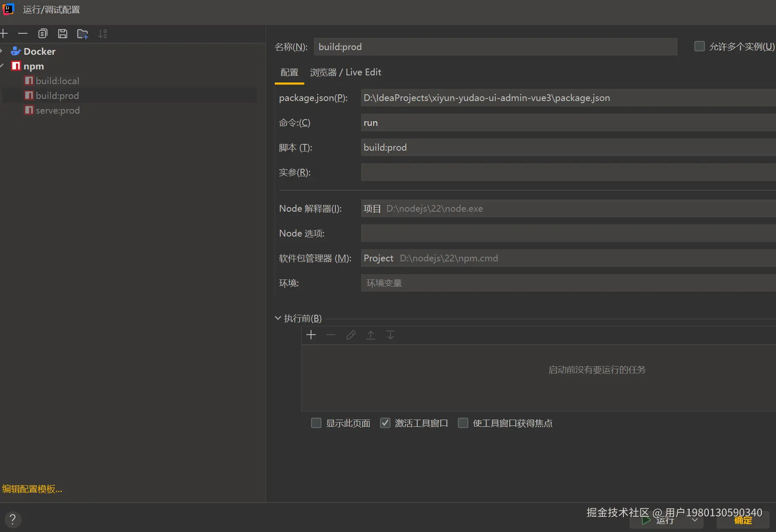Open the 软件包管理器 combo box
This screenshot has width=776, height=532.
pos(568,258)
